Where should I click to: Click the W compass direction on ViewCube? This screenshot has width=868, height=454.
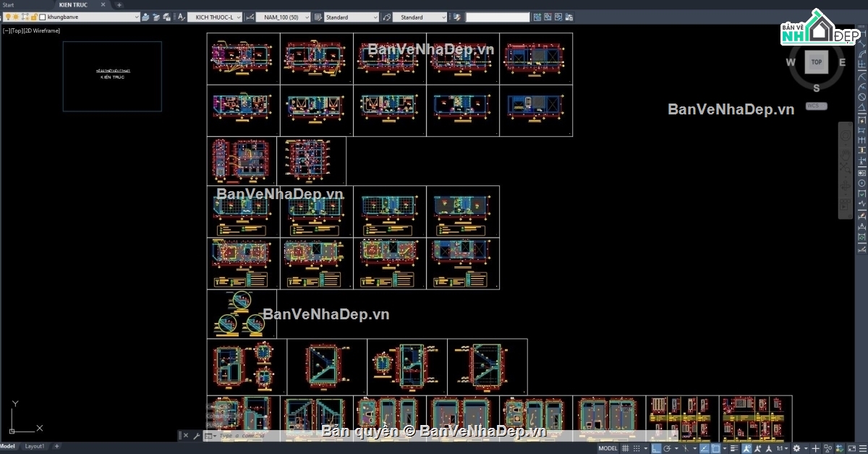(791, 62)
